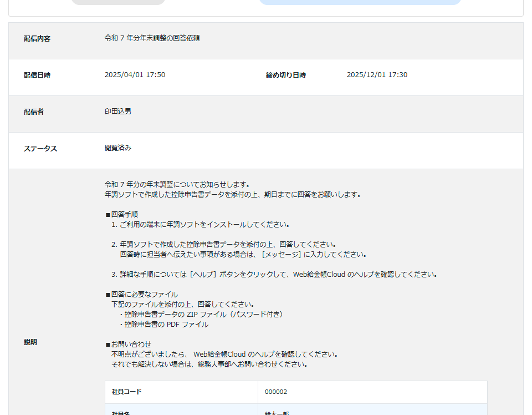Click the 配信内容 row label
The height and width of the screenshot is (415, 532).
[x=37, y=39]
